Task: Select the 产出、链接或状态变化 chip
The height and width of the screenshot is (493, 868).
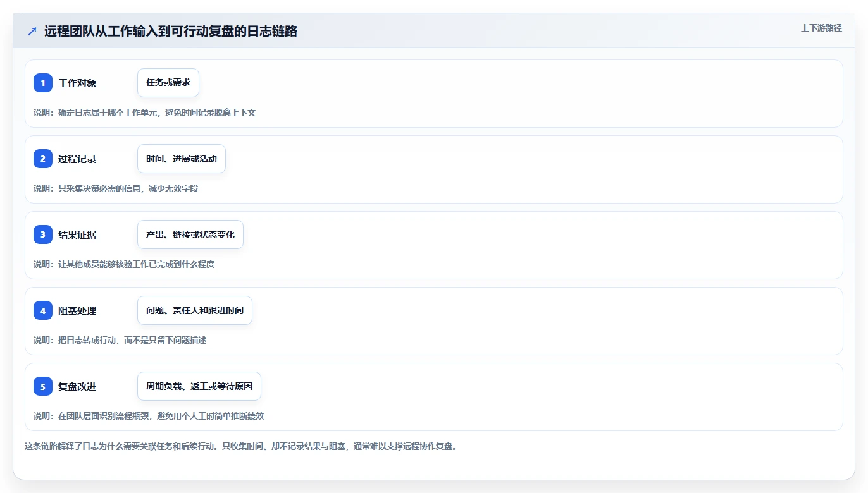Action: [190, 234]
